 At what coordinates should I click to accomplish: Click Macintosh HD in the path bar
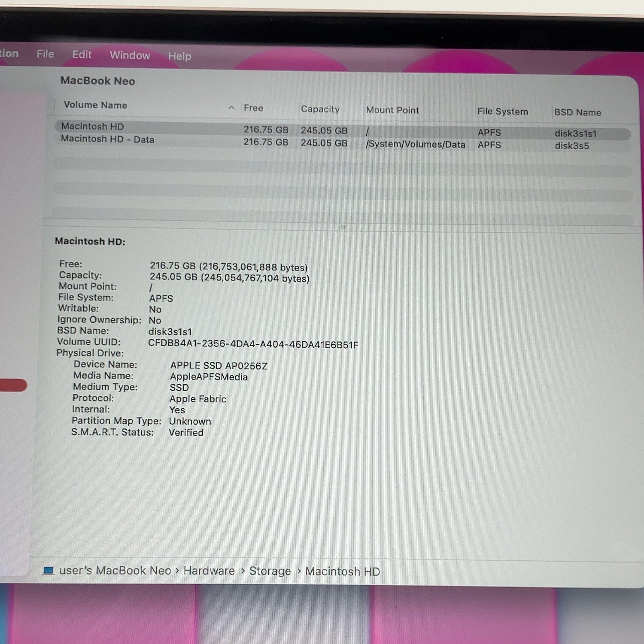click(x=343, y=572)
